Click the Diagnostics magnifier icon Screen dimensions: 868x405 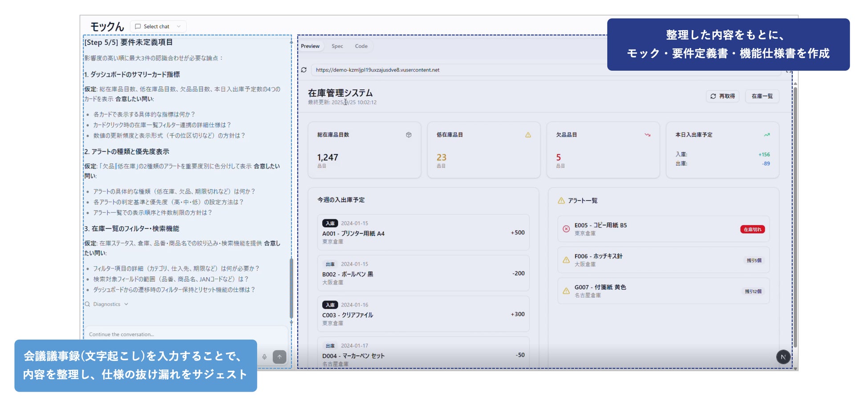point(88,304)
